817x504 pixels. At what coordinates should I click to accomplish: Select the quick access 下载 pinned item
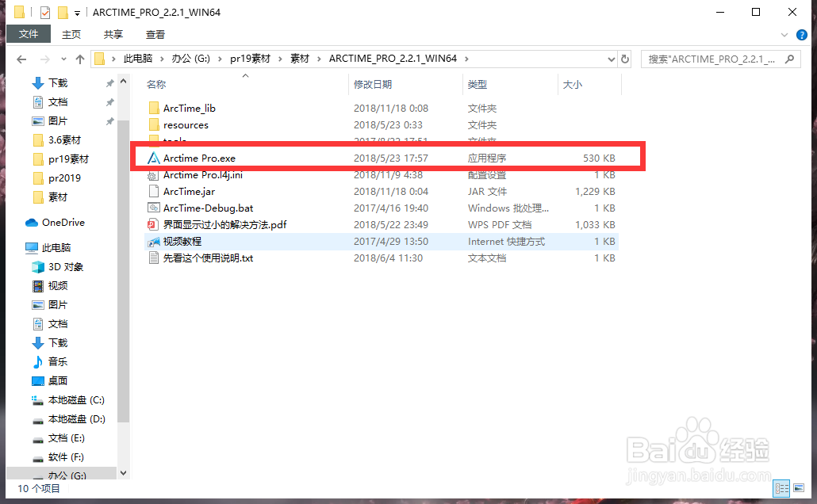pos(58,82)
